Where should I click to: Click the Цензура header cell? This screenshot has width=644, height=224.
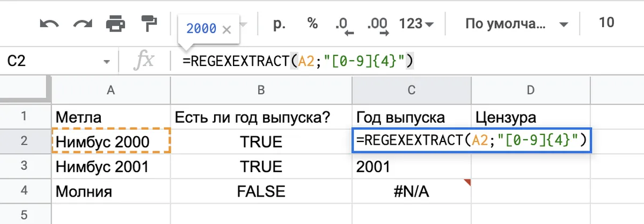[x=529, y=117]
